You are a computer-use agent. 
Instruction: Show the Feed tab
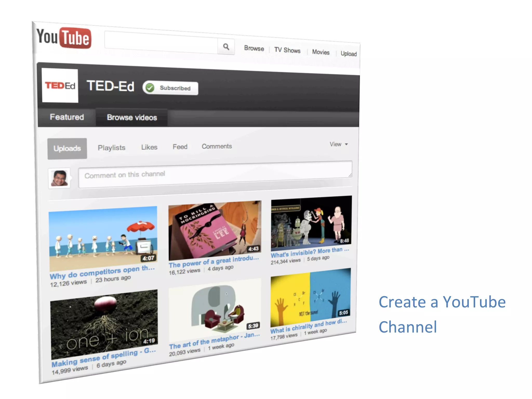point(180,147)
